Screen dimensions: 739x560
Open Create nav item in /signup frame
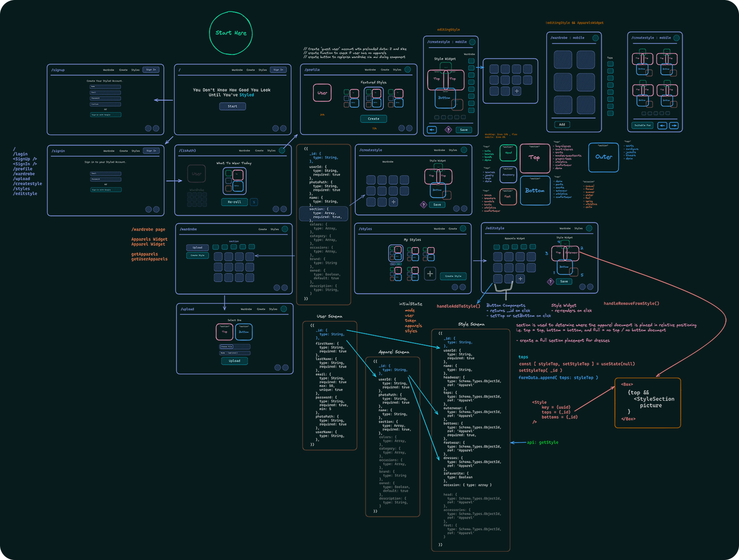click(123, 70)
